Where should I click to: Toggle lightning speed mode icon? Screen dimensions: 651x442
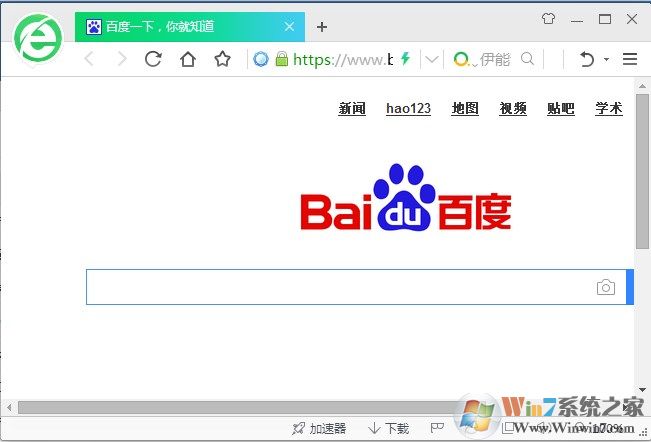406,59
